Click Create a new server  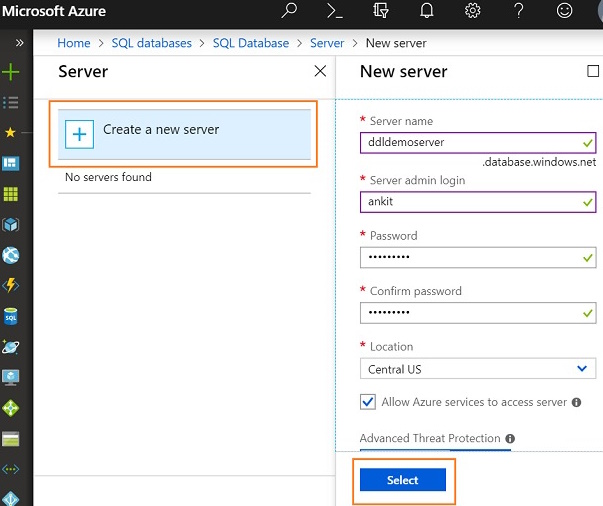pyautogui.click(x=184, y=134)
